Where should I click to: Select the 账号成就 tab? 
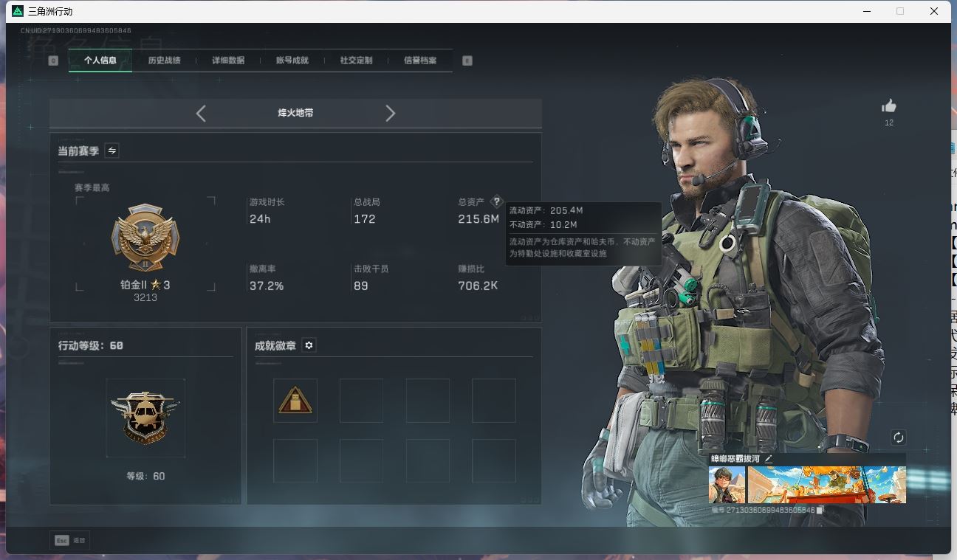point(292,61)
